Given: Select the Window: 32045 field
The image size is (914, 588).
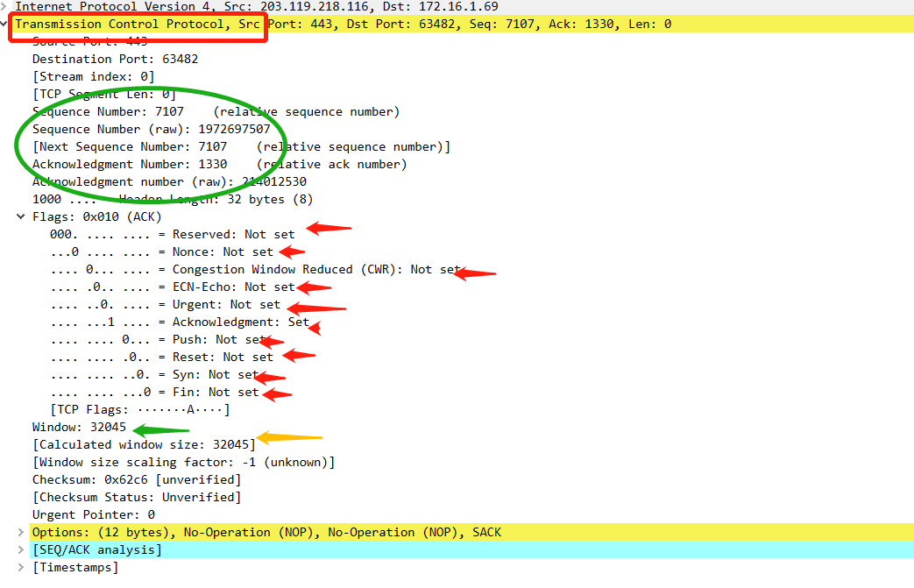Looking at the screenshot, I should [79, 427].
